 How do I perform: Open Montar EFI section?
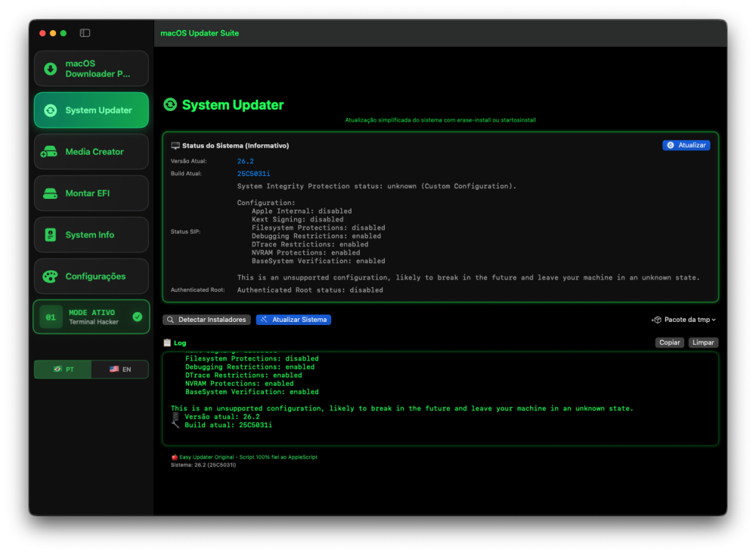[91, 193]
